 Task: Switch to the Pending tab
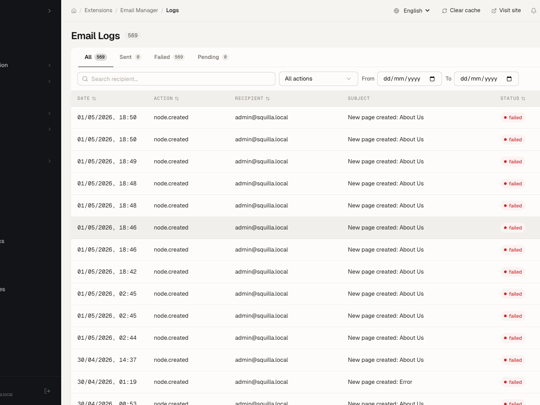213,57
